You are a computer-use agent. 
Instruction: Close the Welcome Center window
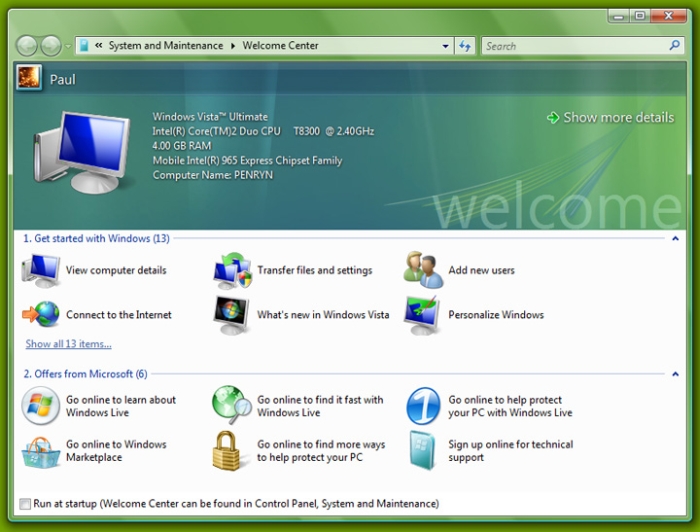point(668,16)
